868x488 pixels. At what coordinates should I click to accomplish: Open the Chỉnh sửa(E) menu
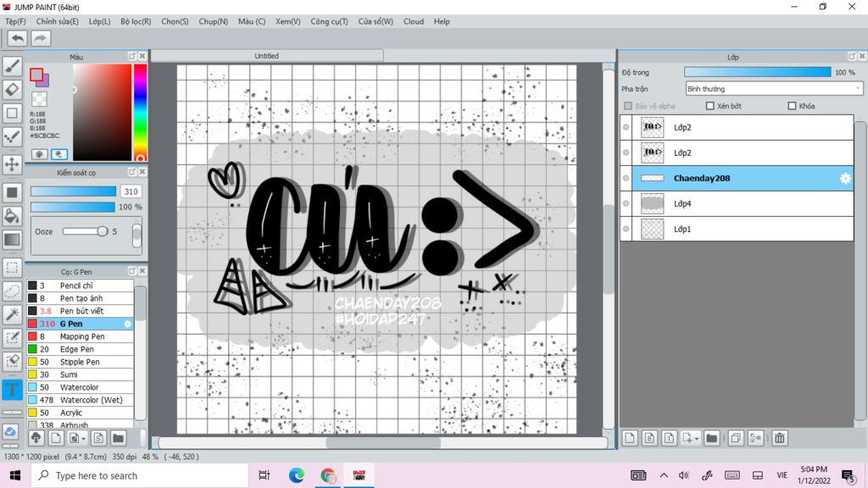[58, 21]
